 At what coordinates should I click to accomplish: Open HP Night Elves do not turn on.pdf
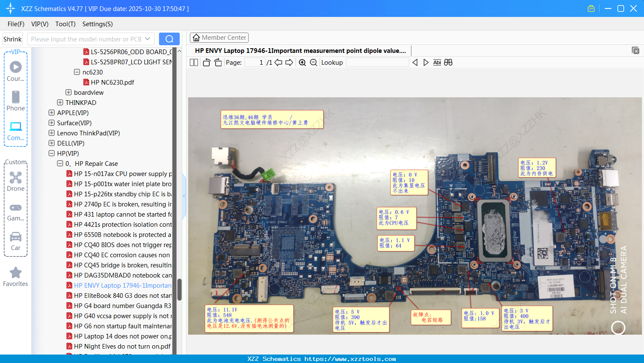(x=118, y=346)
